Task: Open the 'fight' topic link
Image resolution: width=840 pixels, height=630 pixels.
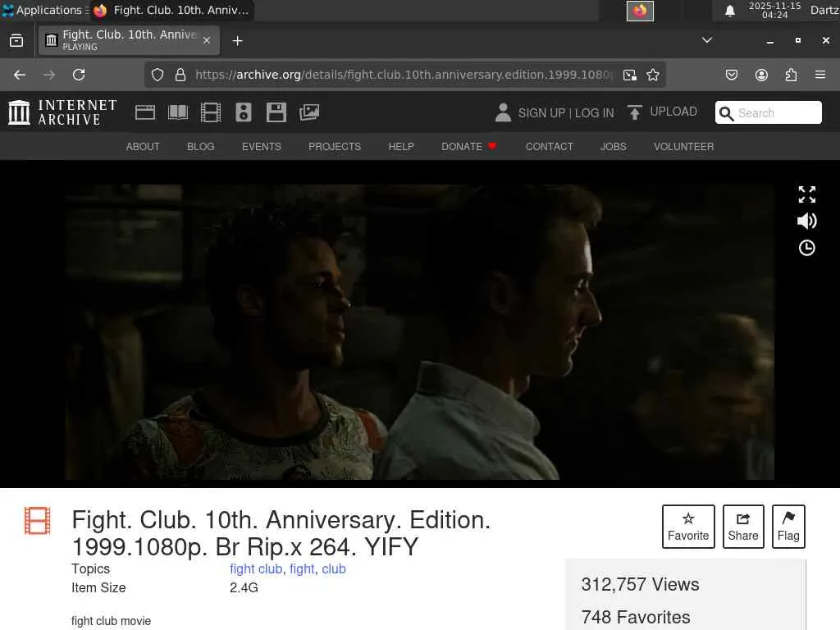Action: (302, 569)
